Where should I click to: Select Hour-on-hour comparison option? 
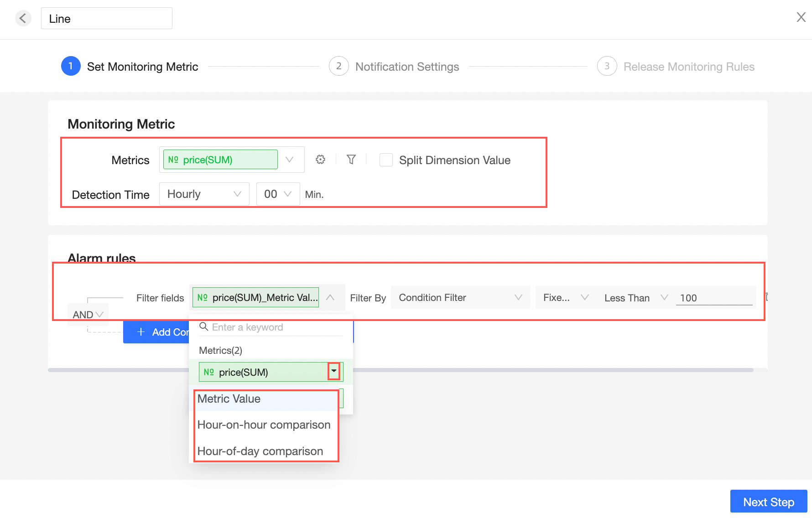(264, 425)
